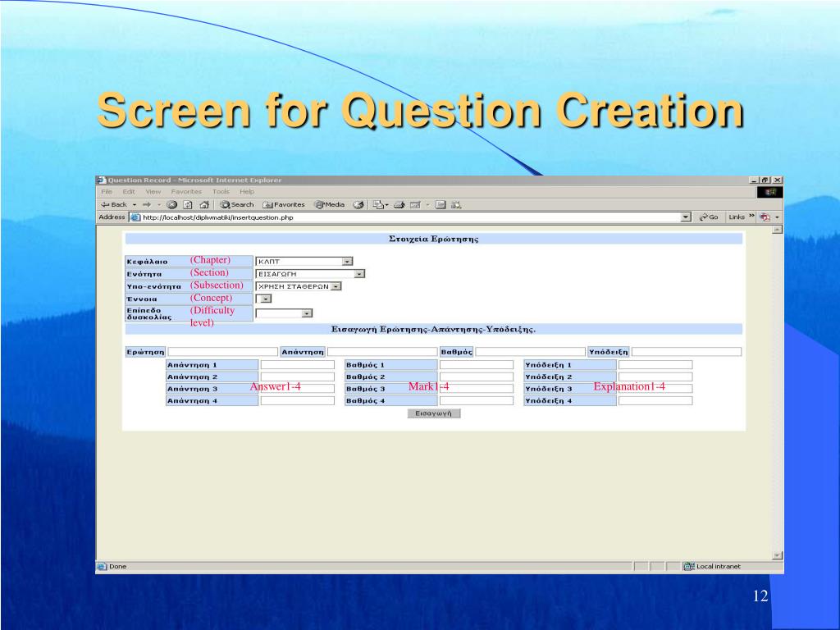
Task: Click the top Υπόδειξη input field
Action: (x=687, y=352)
